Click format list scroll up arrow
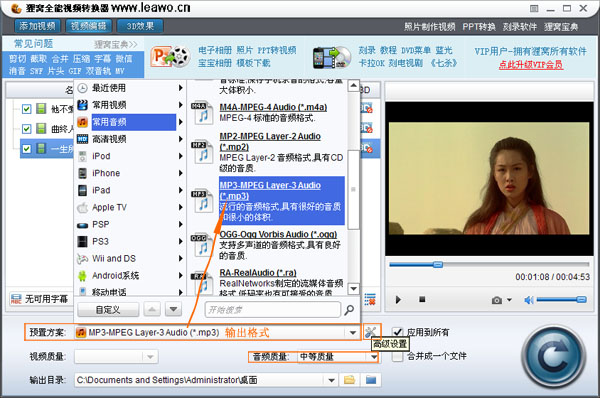 pos(354,86)
